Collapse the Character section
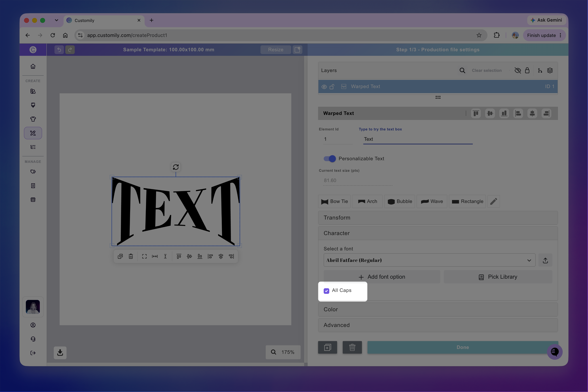The height and width of the screenshot is (392, 588). [x=438, y=233]
